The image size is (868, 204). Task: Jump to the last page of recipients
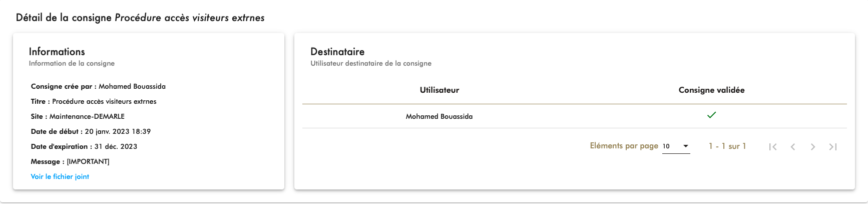click(833, 147)
